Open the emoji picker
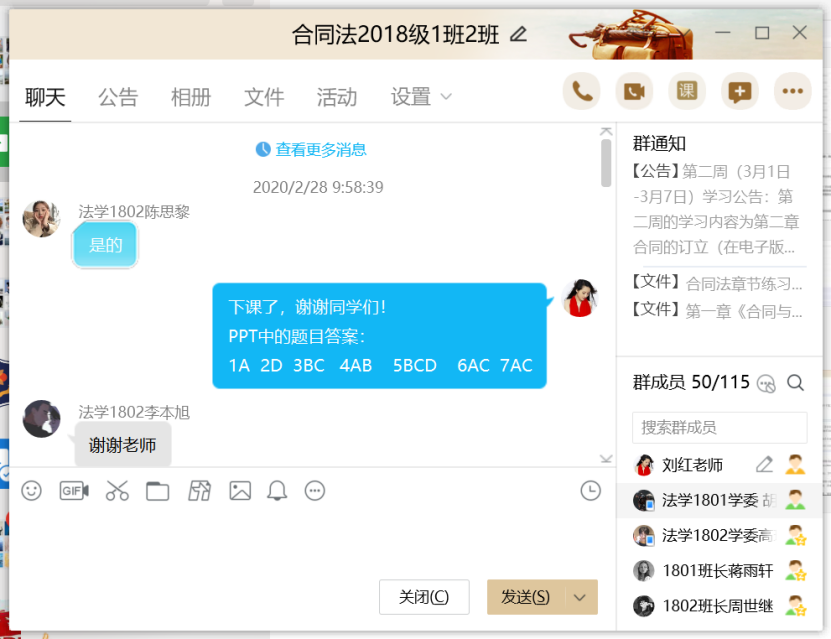Image resolution: width=831 pixels, height=639 pixels. point(31,491)
